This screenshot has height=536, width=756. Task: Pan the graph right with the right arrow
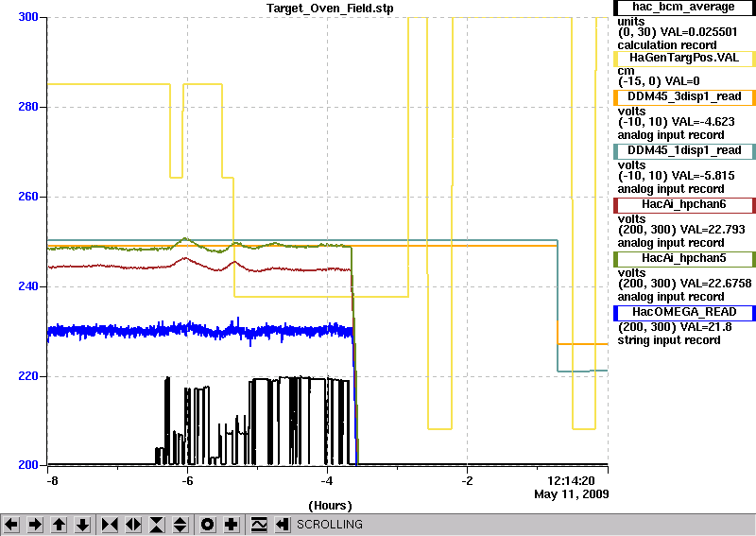click(x=35, y=525)
